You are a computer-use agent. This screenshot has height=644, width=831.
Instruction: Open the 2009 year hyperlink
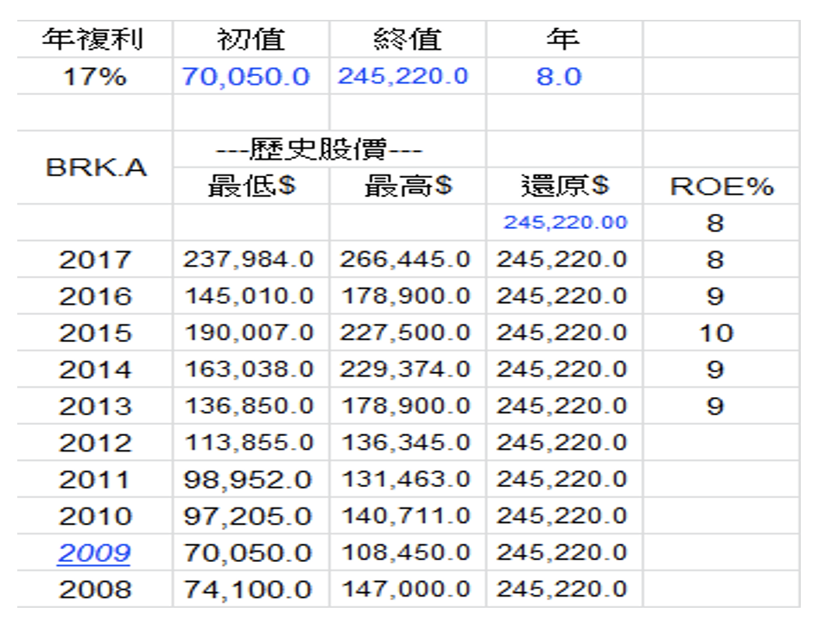tap(94, 552)
